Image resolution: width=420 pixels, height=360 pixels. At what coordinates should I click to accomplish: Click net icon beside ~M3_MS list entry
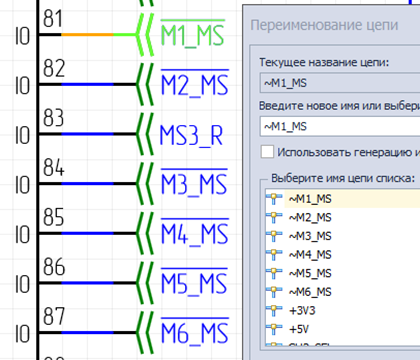click(x=274, y=236)
